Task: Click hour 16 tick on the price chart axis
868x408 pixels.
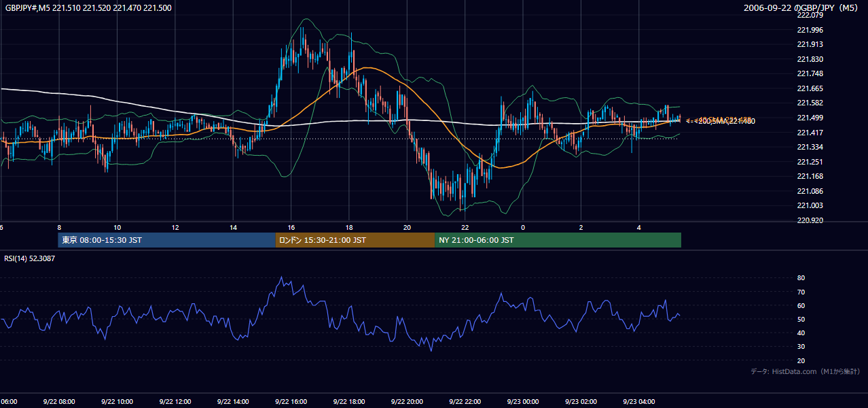Action: click(x=291, y=227)
